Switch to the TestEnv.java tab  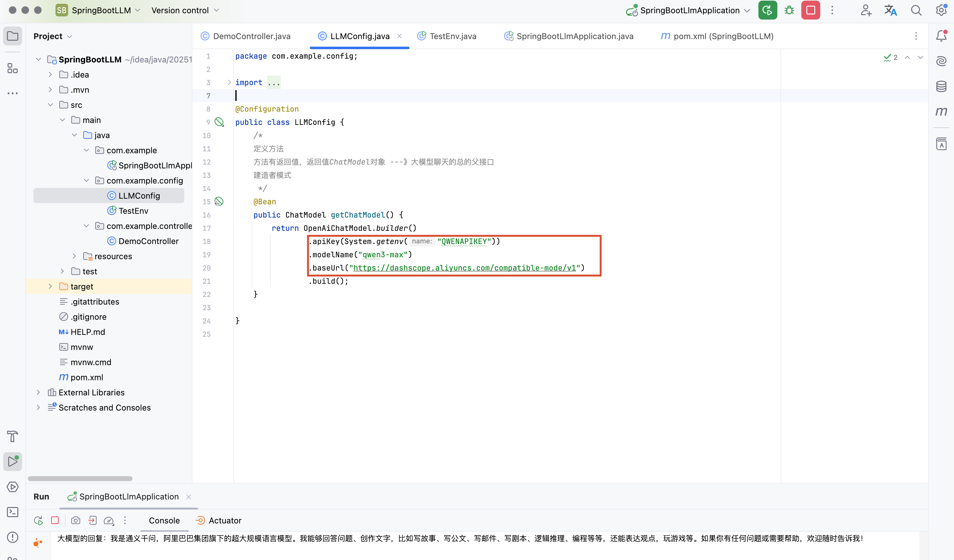tap(452, 36)
